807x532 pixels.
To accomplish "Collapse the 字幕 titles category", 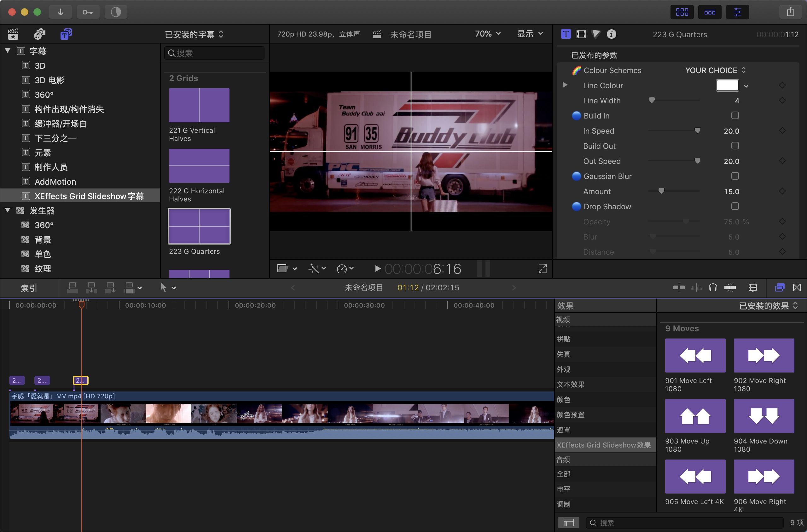I will coord(8,51).
